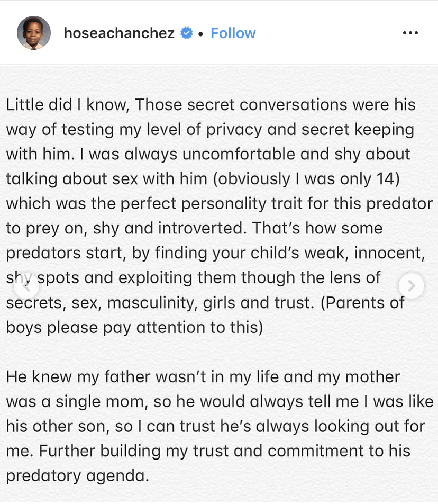Click the line 'predators start, by finding'
The height and width of the screenshot is (504, 438).
[x=215, y=253]
